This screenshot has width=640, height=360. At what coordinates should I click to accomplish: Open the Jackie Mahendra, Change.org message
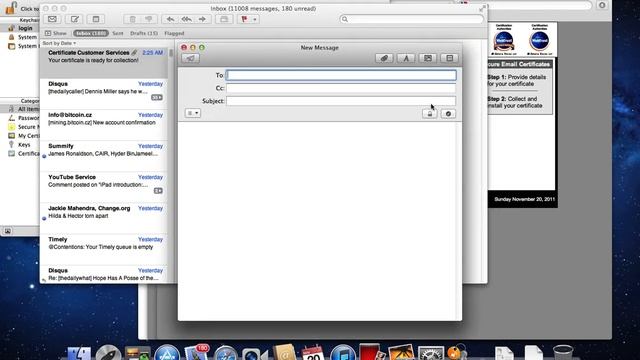point(104,218)
